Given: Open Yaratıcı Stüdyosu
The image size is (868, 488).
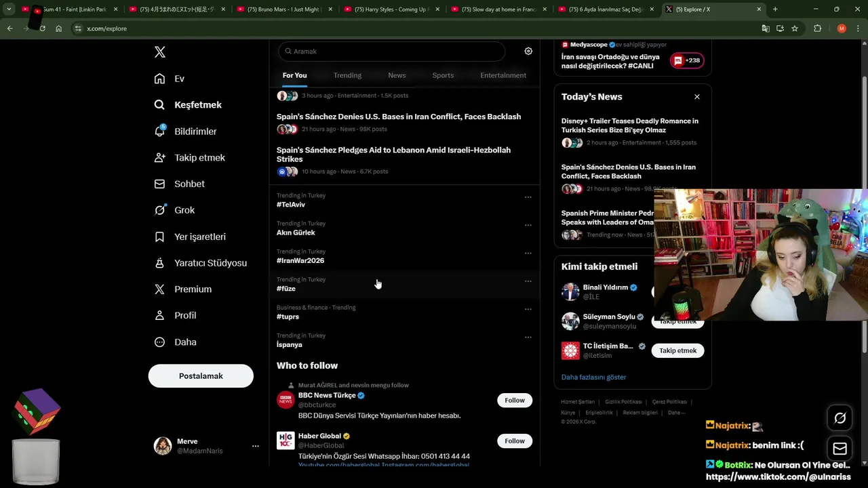Looking at the screenshot, I should (200, 263).
